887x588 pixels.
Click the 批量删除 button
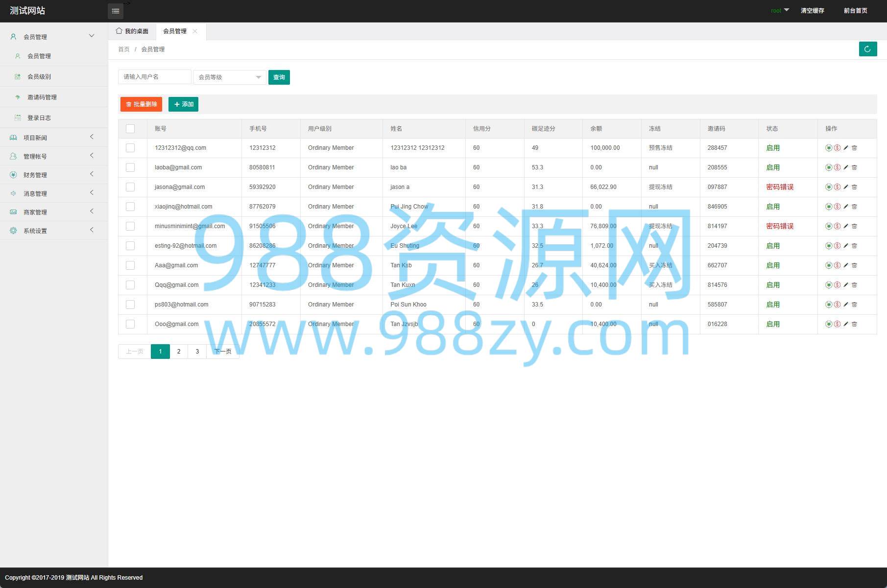141,104
